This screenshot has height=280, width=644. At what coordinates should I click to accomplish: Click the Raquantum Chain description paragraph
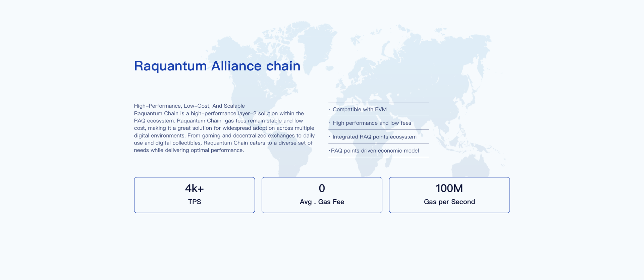pyautogui.click(x=224, y=132)
